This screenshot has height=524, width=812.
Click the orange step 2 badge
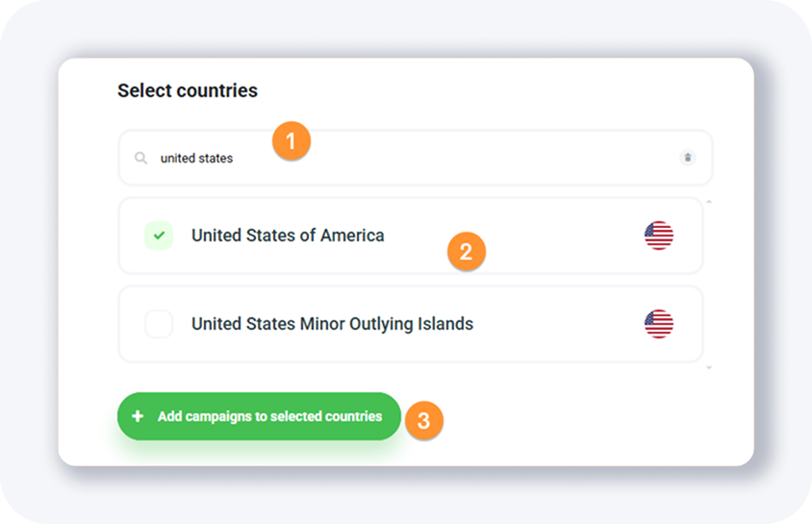click(466, 253)
